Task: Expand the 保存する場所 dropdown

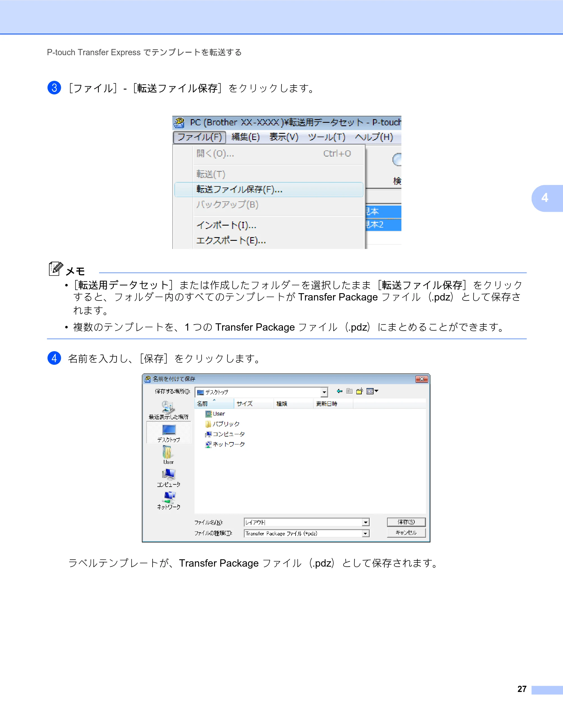Action: [x=324, y=392]
